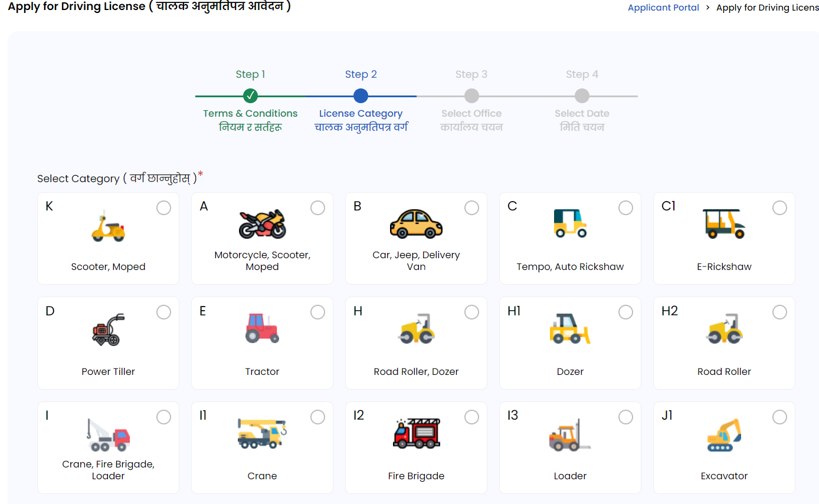Screen dimensions: 819x504
Task: Select the radio button for Scooter, Moped
Action: 163,207
